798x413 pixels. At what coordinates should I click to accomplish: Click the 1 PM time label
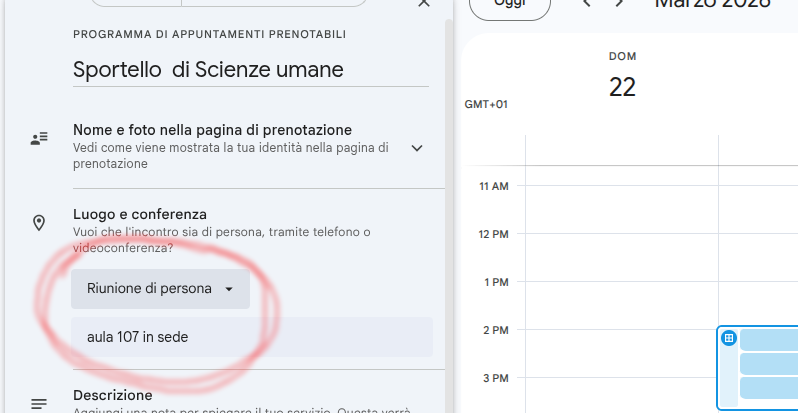(x=496, y=282)
